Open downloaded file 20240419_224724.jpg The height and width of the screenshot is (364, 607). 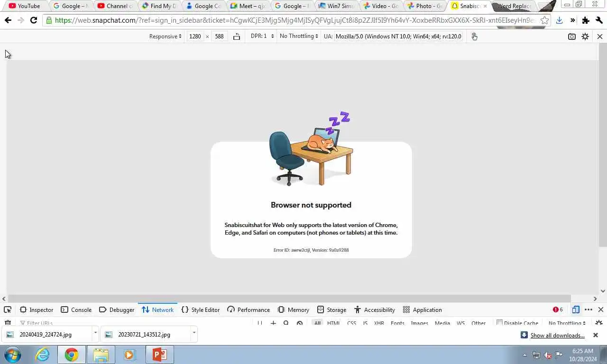(x=47, y=334)
